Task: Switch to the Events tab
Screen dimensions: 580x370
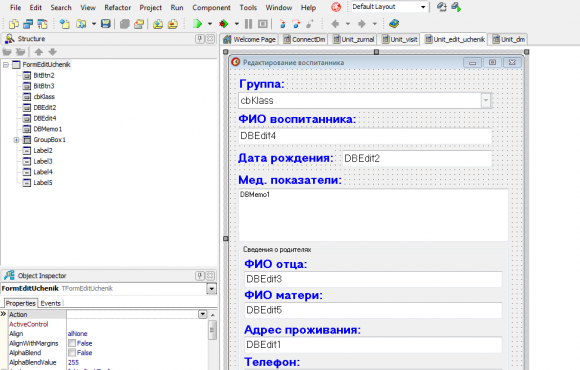Action: point(51,303)
